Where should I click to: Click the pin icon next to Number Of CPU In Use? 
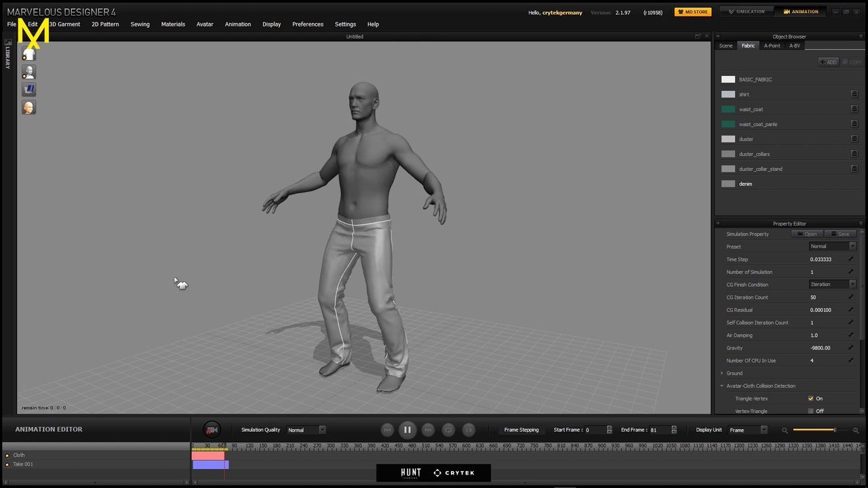tap(851, 361)
